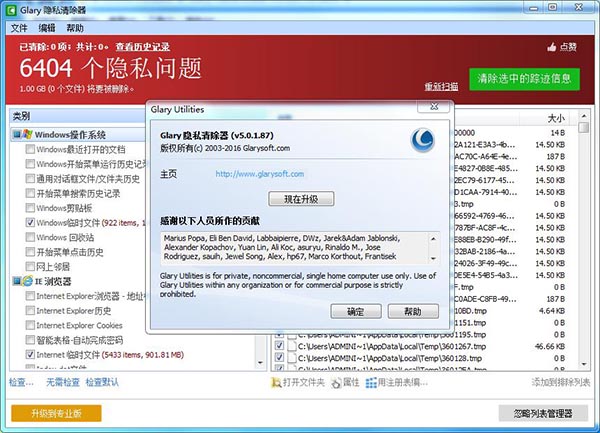Check Windows 回收站 option
The height and width of the screenshot is (433, 600).
(30, 237)
